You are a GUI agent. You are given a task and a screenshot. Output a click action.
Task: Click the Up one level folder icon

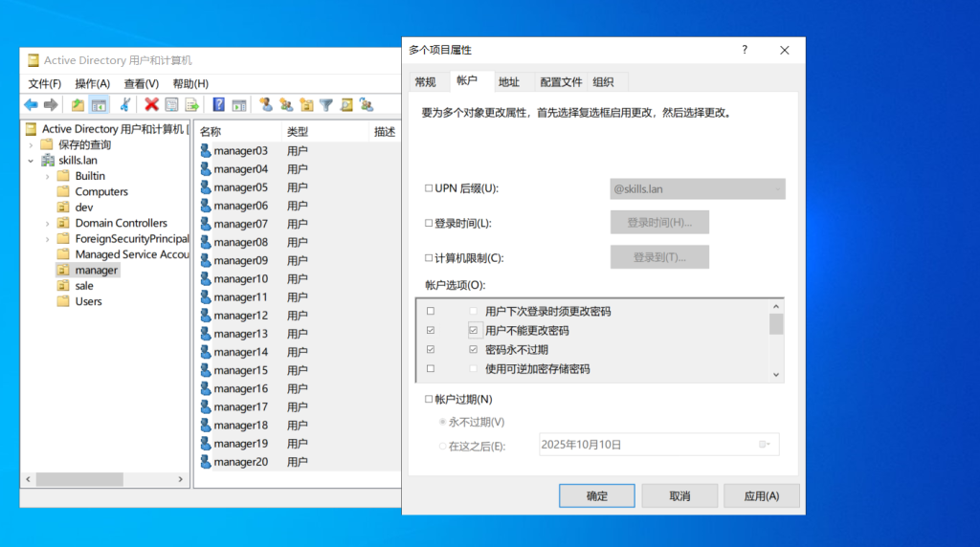tap(78, 105)
